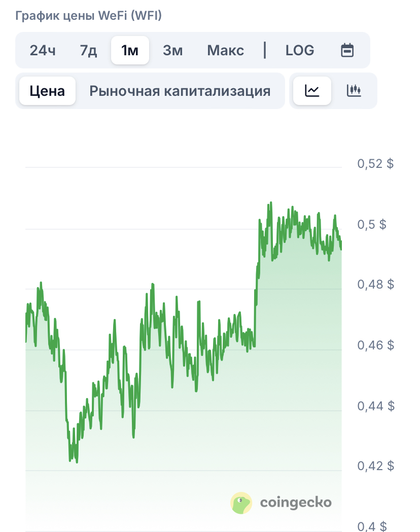Click the 0,48 $ axis label
420x532 pixels.
coord(375,285)
